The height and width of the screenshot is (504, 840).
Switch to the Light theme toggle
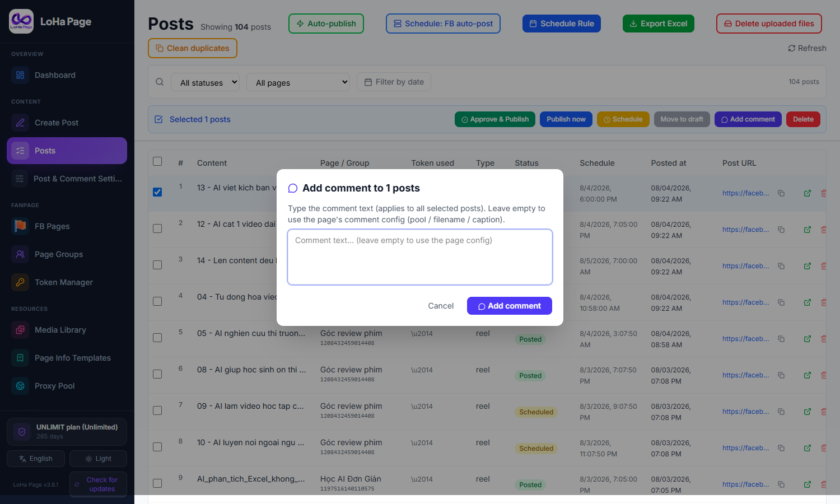pyautogui.click(x=98, y=459)
